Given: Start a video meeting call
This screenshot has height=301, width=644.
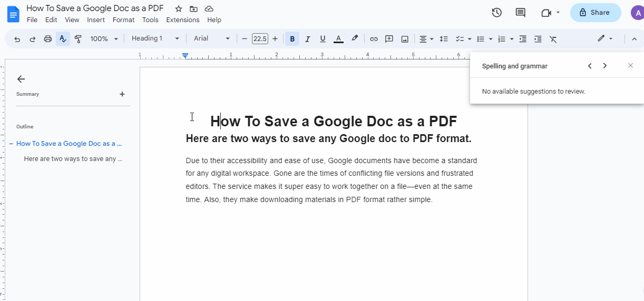Looking at the screenshot, I should [546, 13].
